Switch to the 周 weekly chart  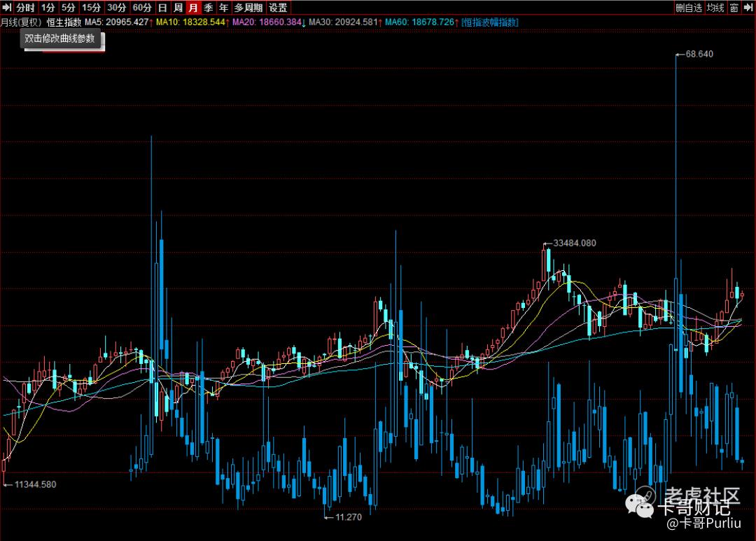click(x=178, y=7)
